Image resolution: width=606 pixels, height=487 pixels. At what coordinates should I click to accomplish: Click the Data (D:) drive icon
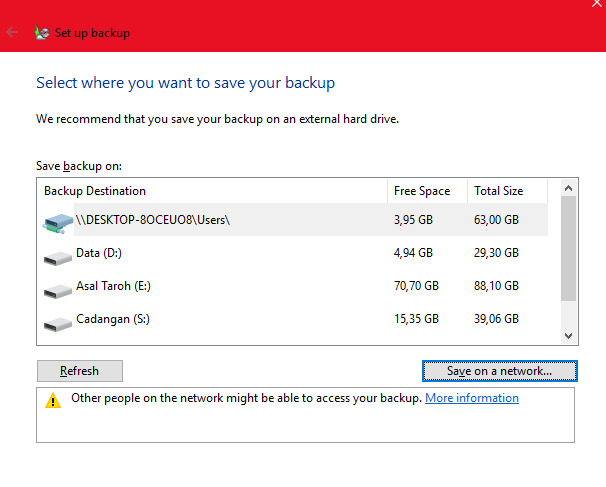58,258
